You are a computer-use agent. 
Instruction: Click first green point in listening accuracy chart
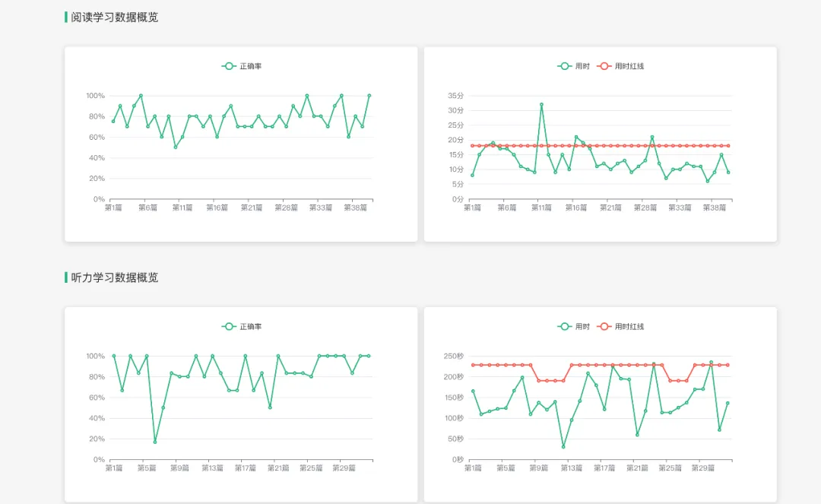click(x=114, y=356)
